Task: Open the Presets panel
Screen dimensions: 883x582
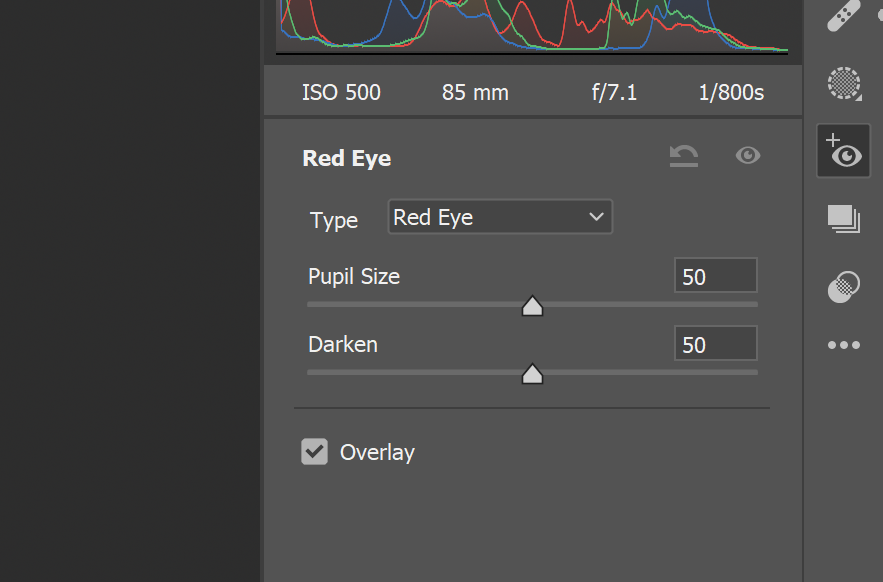Action: (843, 219)
